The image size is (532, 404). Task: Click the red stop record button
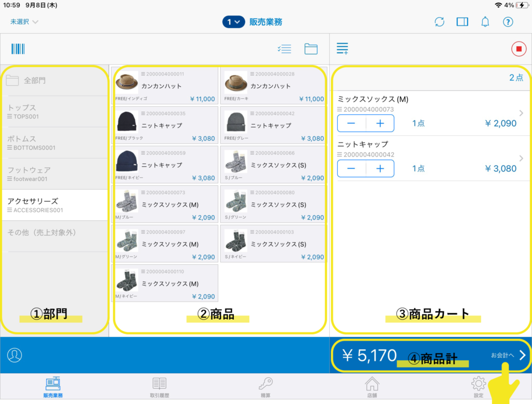pos(518,49)
